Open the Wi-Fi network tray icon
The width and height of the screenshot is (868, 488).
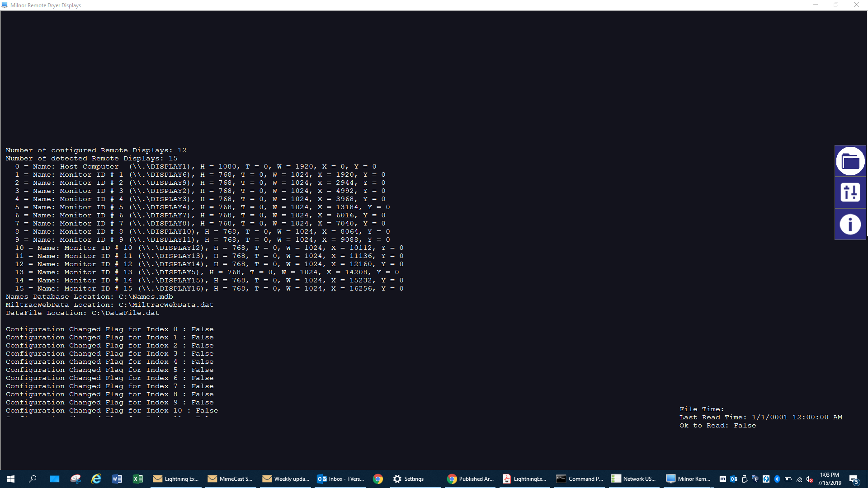click(x=799, y=479)
